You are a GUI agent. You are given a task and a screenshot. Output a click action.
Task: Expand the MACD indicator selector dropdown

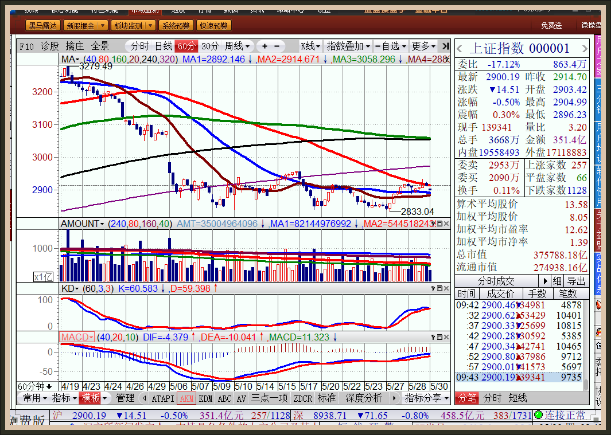77,337
